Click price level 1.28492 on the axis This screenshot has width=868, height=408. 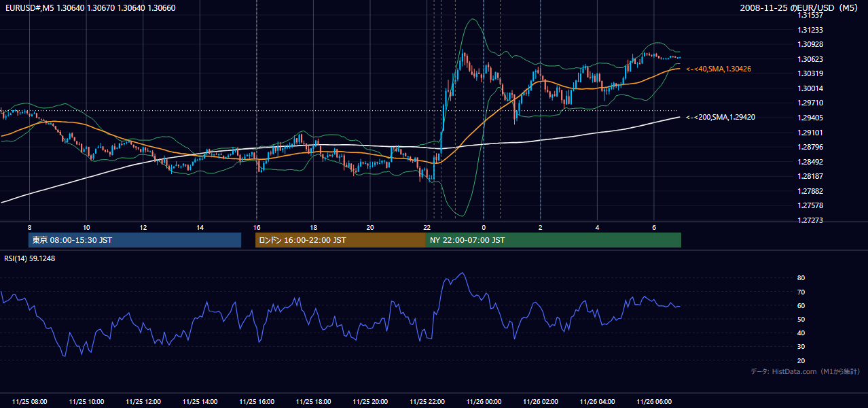tap(811, 162)
